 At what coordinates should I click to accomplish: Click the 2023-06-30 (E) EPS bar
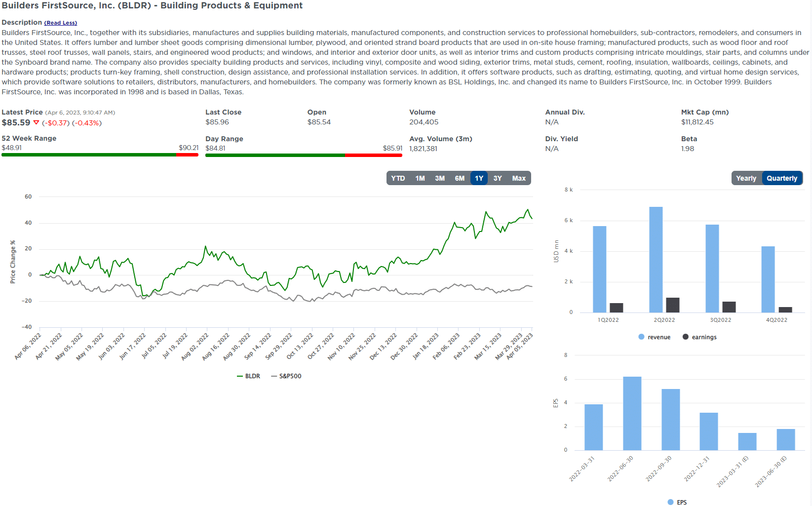point(785,439)
